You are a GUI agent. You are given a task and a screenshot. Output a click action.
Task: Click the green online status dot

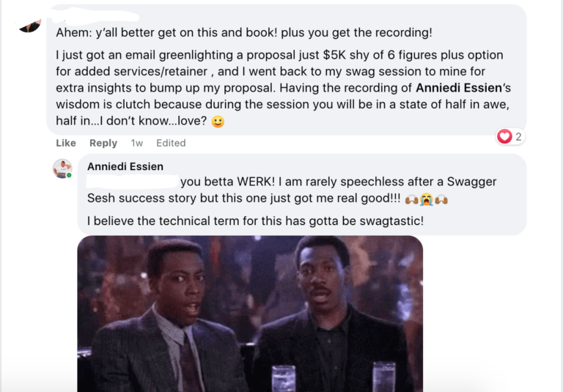coord(69,175)
